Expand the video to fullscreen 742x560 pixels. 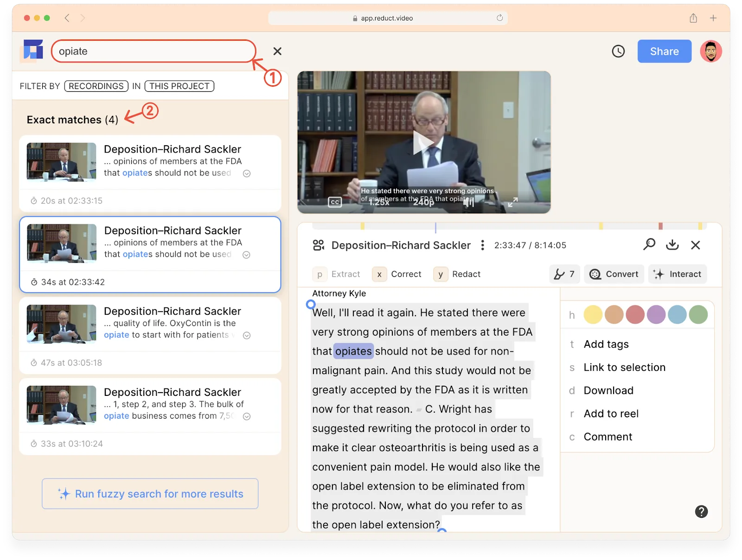tap(512, 202)
